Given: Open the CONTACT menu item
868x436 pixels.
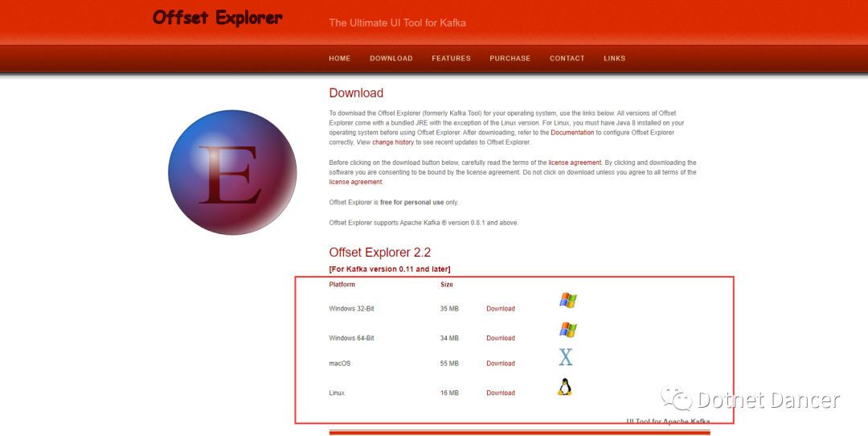Looking at the screenshot, I should [x=567, y=58].
